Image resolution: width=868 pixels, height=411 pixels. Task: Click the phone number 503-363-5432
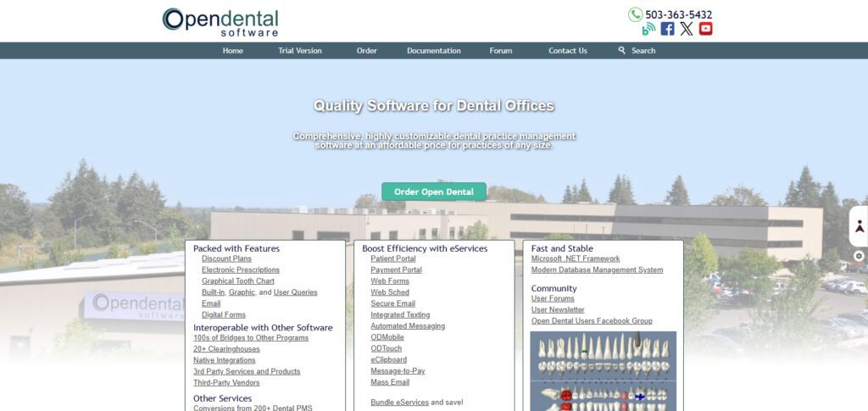(x=679, y=15)
